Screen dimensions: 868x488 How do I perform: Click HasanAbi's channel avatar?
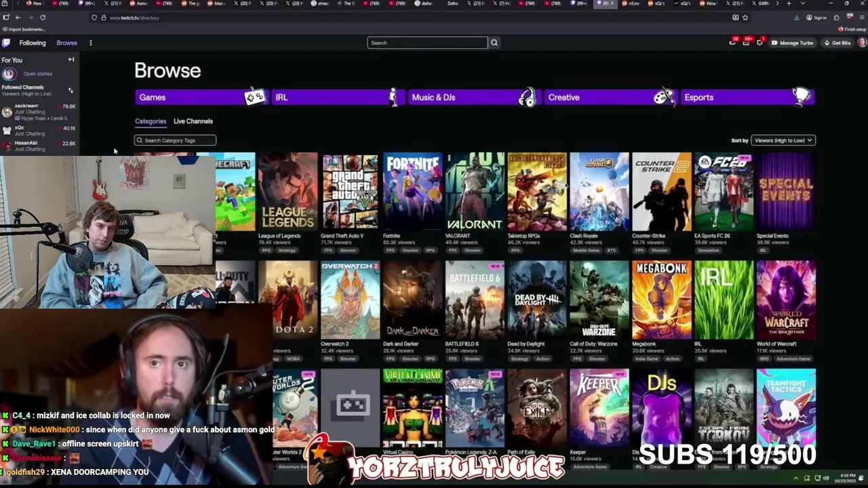pyautogui.click(x=7, y=146)
